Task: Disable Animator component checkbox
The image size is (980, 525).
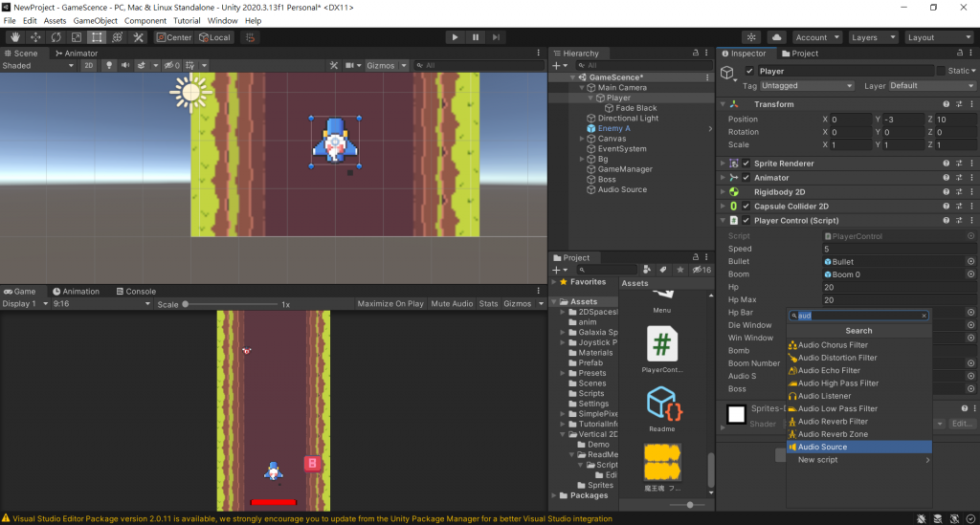Action: [746, 178]
